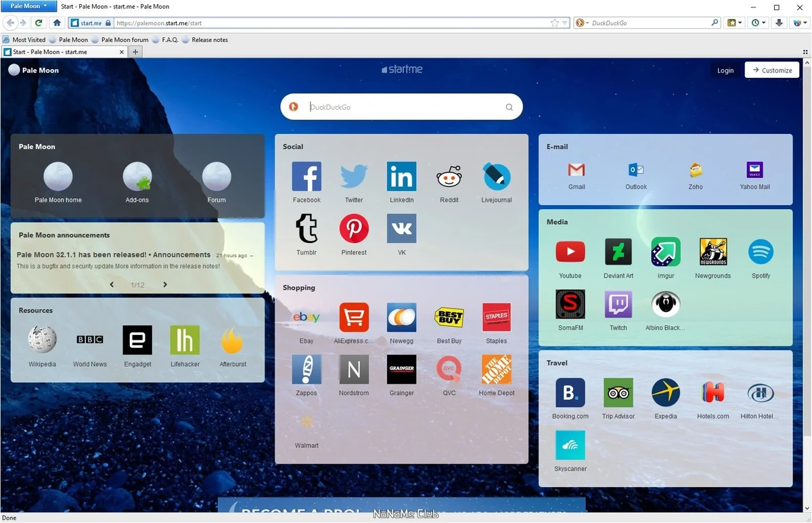Image resolution: width=812 pixels, height=523 pixels.
Task: Open the Zappos icon
Action: click(x=307, y=369)
